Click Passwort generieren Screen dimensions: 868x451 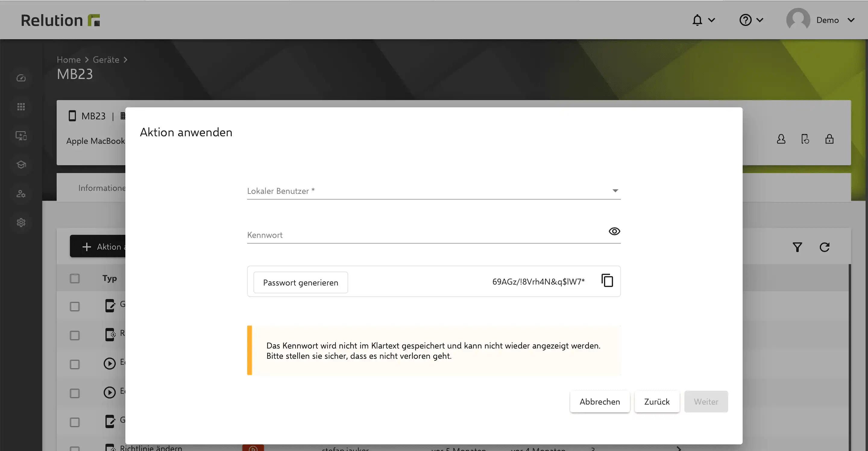(300, 282)
